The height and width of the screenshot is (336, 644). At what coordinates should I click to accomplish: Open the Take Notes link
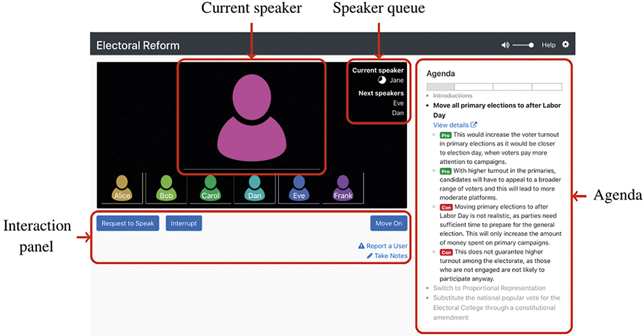387,255
